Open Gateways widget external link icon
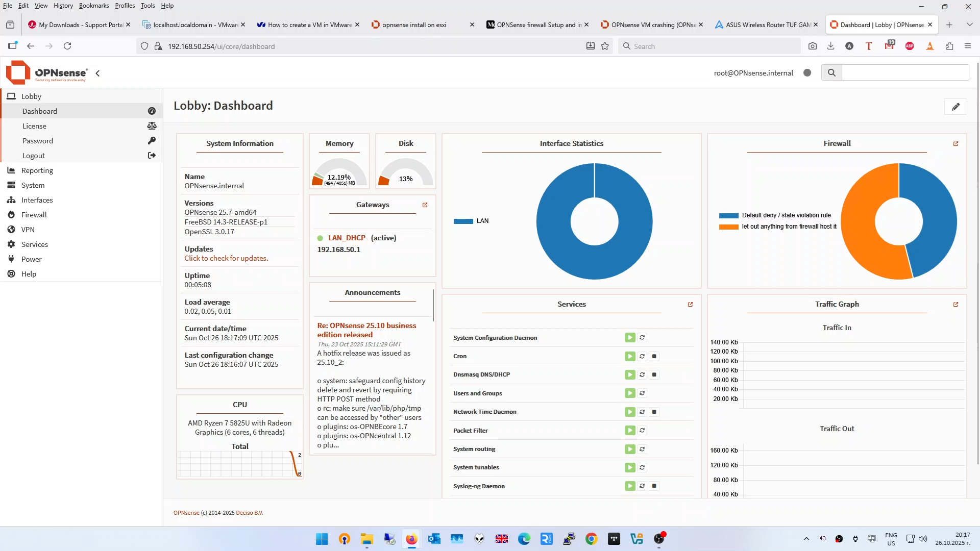 425,205
